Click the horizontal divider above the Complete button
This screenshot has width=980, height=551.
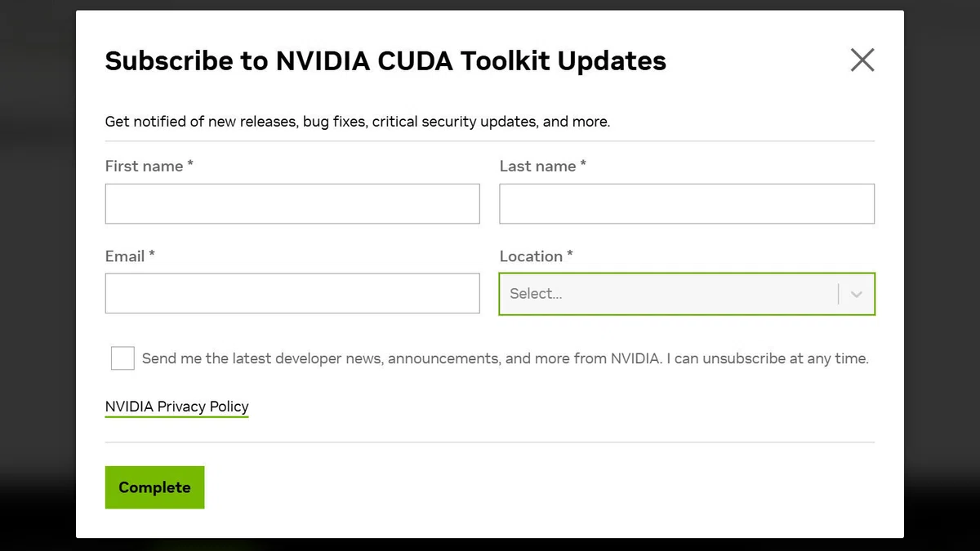[x=490, y=442]
